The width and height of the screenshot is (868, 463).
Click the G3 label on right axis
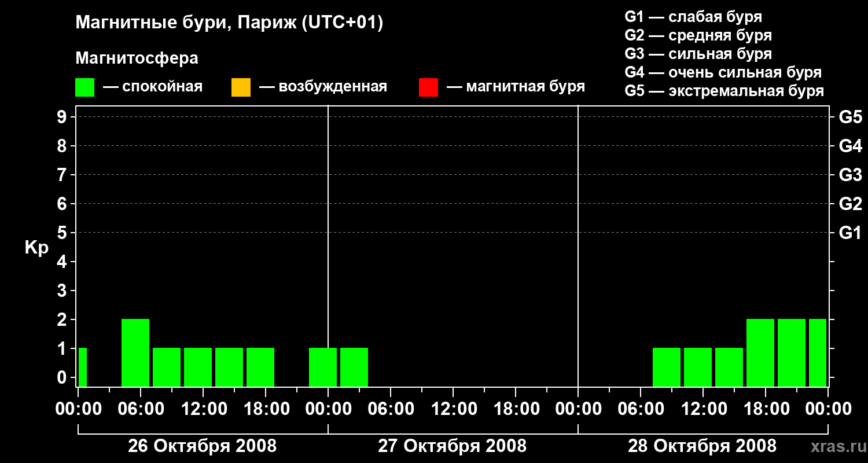pos(851,175)
